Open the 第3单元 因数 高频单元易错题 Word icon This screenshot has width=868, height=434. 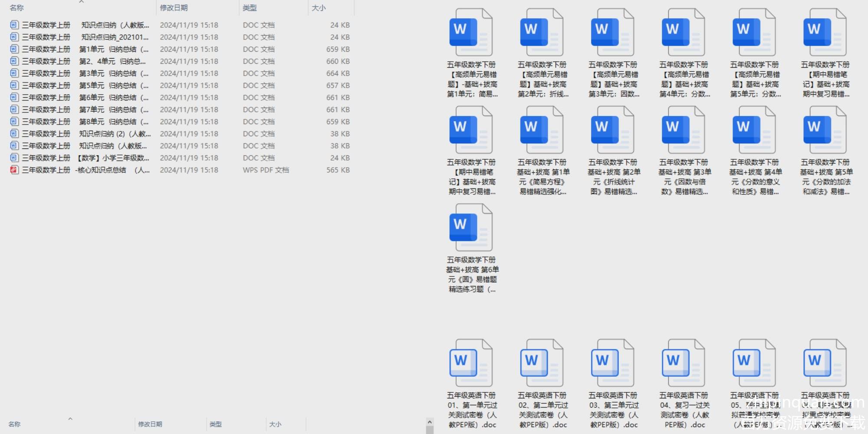[x=612, y=33]
